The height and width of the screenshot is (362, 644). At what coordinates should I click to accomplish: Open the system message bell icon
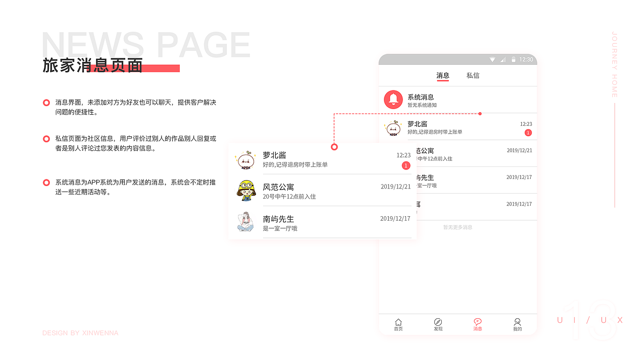393,100
